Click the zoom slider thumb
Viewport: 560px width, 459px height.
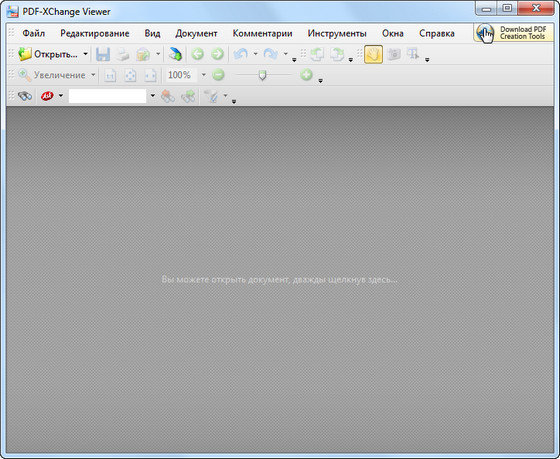pyautogui.click(x=262, y=75)
